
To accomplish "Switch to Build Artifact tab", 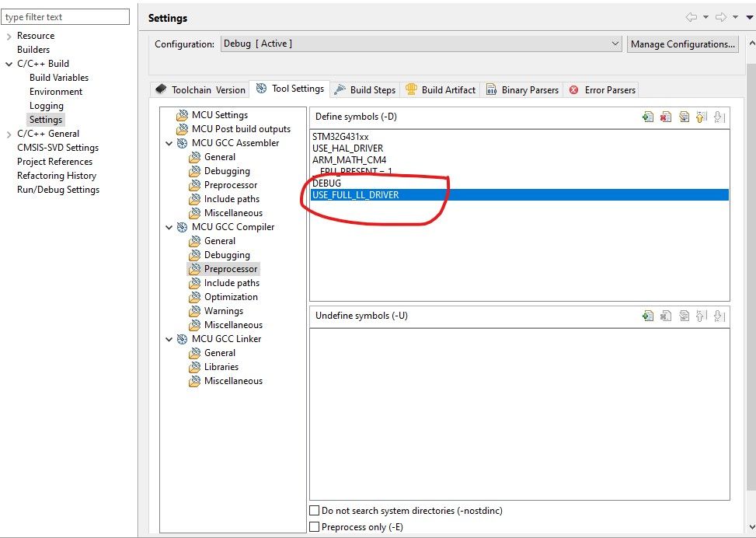I will tap(441, 89).
